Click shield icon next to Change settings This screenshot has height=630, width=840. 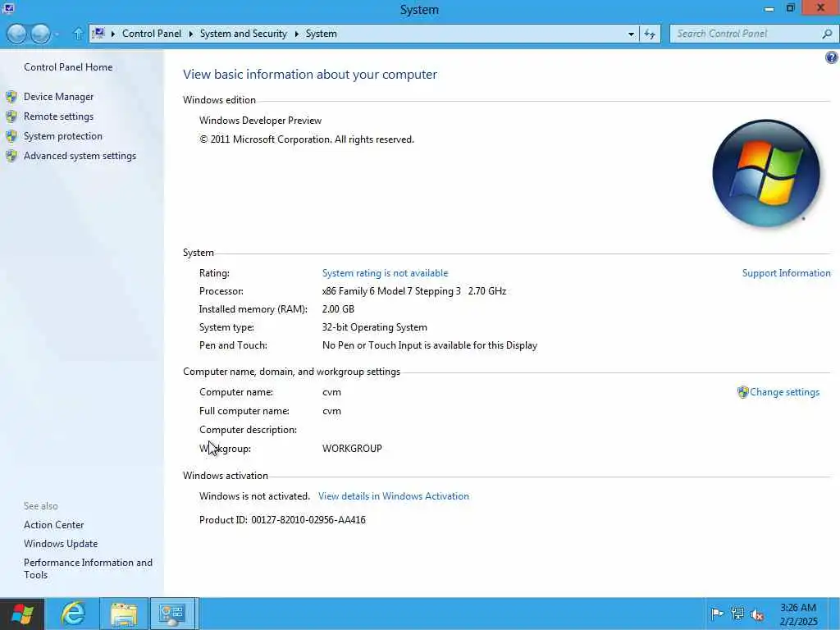pos(742,392)
